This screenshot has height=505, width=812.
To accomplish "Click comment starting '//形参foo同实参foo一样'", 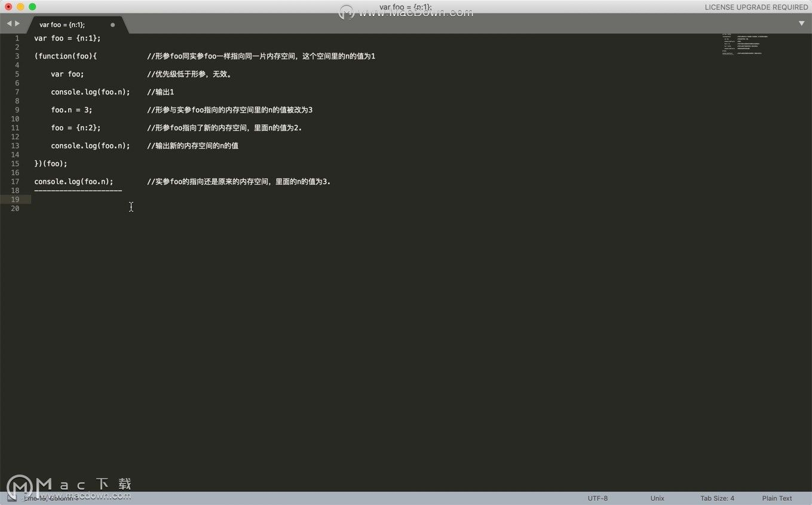I will [261, 56].
